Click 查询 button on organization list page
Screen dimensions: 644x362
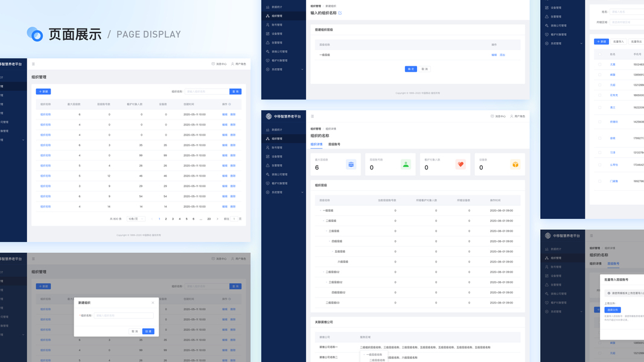[235, 92]
